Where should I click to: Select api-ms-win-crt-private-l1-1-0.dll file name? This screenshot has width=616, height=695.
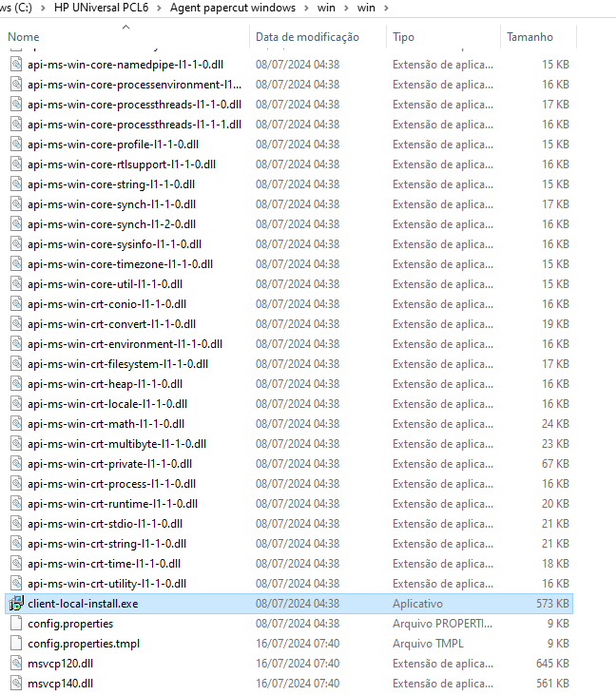[109, 464]
